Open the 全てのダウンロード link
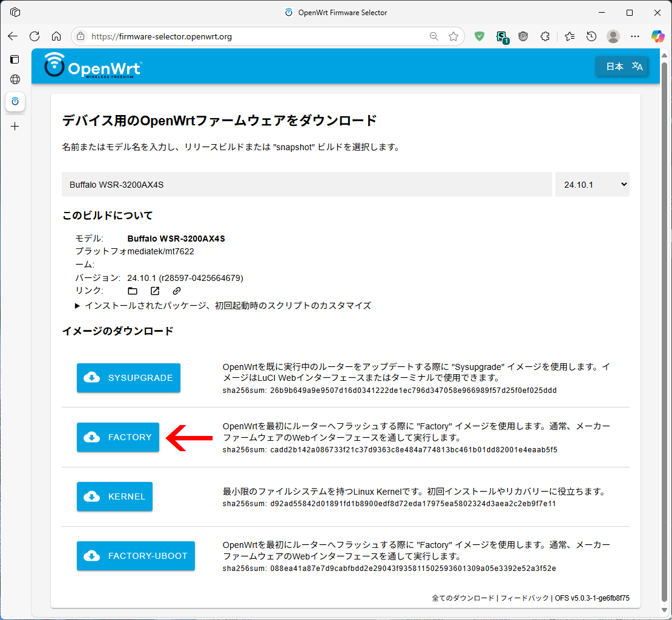Image resolution: width=672 pixels, height=620 pixels. pos(463,598)
